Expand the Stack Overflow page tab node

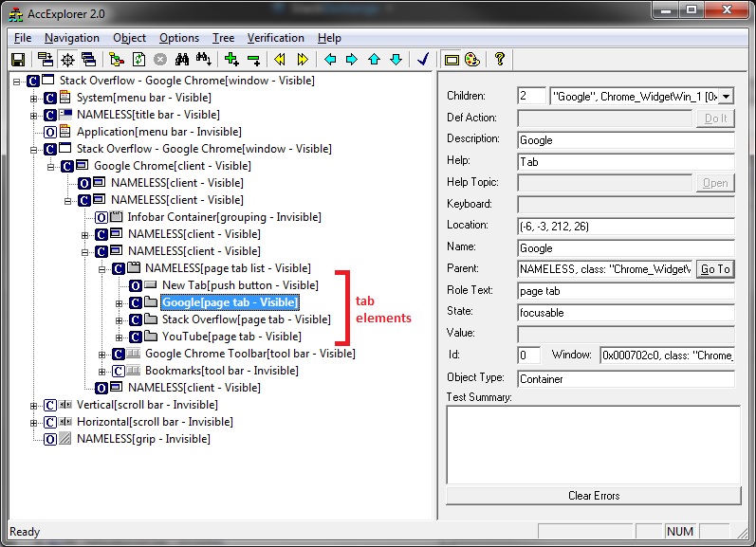[x=120, y=320]
